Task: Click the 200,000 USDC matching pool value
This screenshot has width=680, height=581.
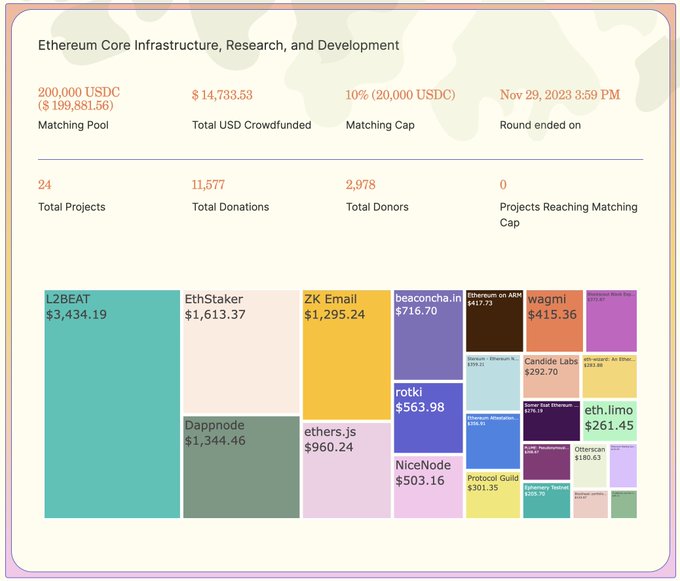Action: point(79,98)
